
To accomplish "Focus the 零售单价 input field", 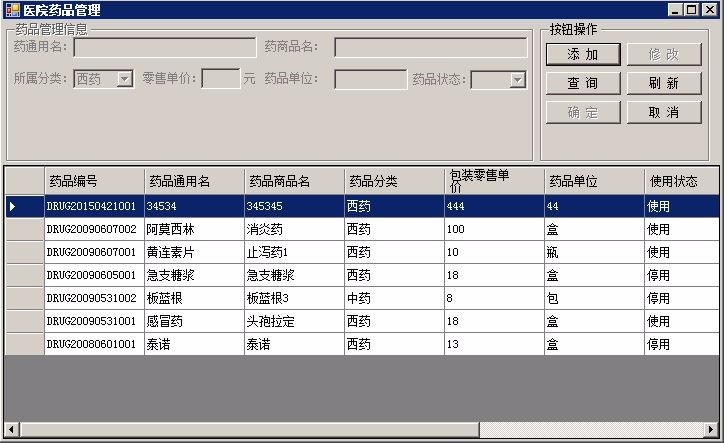I will point(221,79).
